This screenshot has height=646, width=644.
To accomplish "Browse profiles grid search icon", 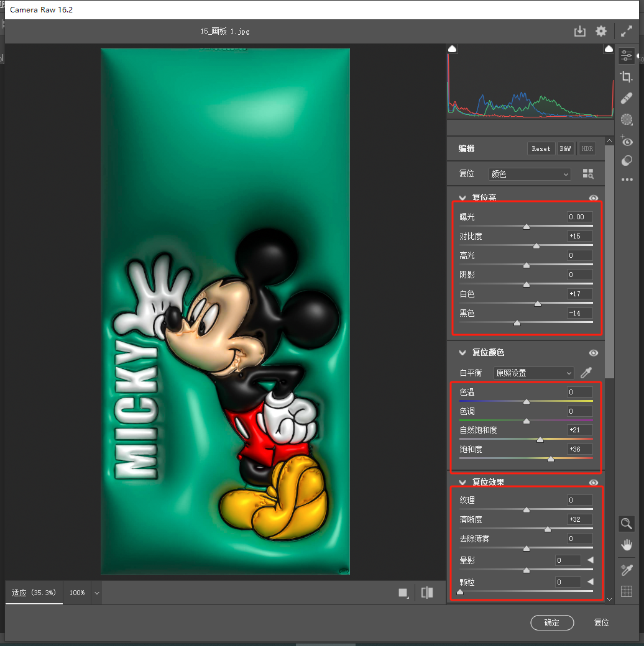I will tap(588, 174).
